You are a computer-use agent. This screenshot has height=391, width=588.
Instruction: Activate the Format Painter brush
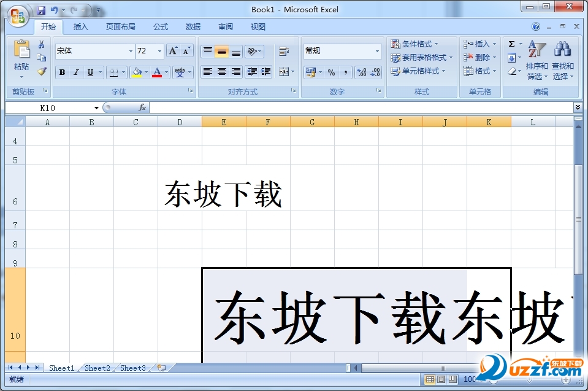click(x=42, y=71)
